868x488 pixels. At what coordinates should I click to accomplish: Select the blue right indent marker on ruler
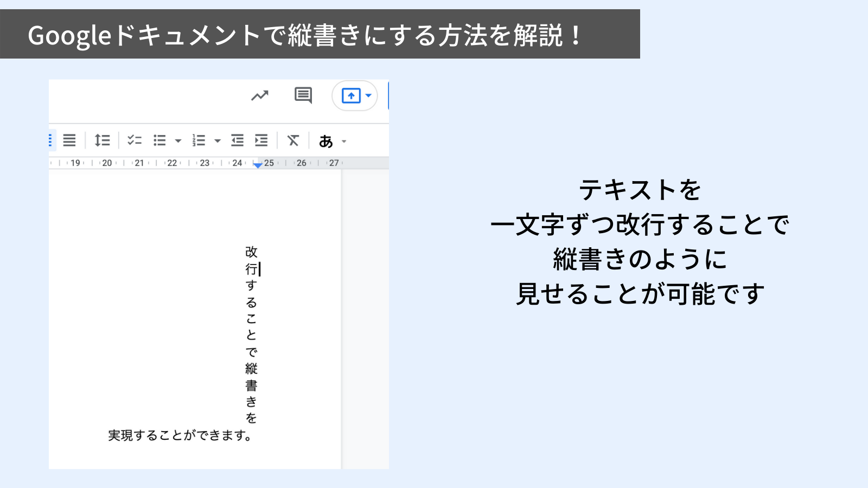click(258, 165)
